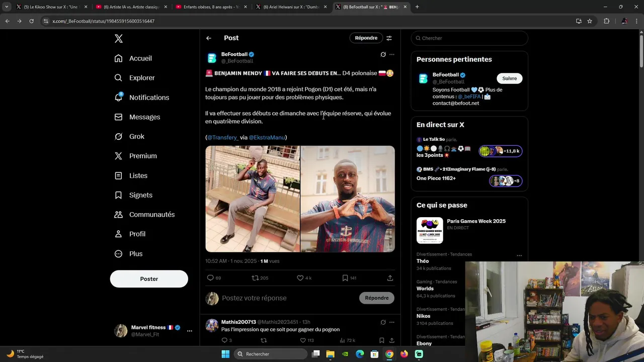Open Premium in sidebar
This screenshot has width=644, height=362.
click(x=136, y=156)
